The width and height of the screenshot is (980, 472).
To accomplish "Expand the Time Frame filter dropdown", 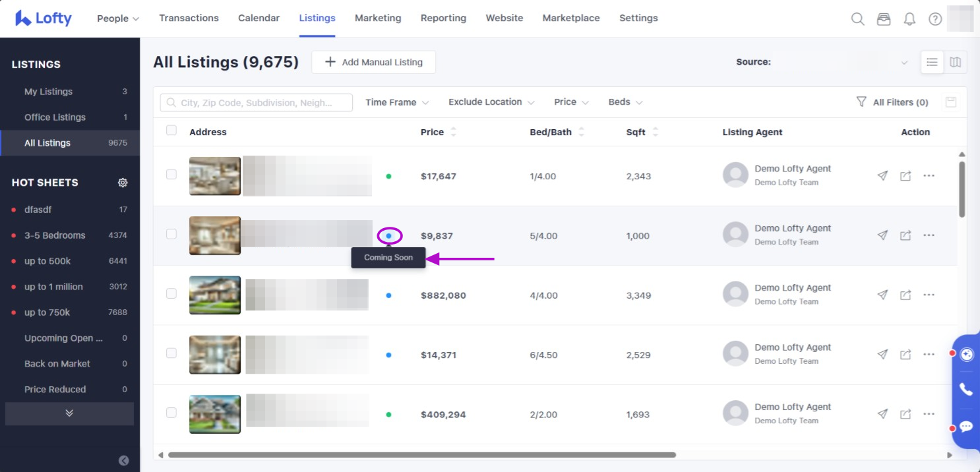I will tap(397, 102).
